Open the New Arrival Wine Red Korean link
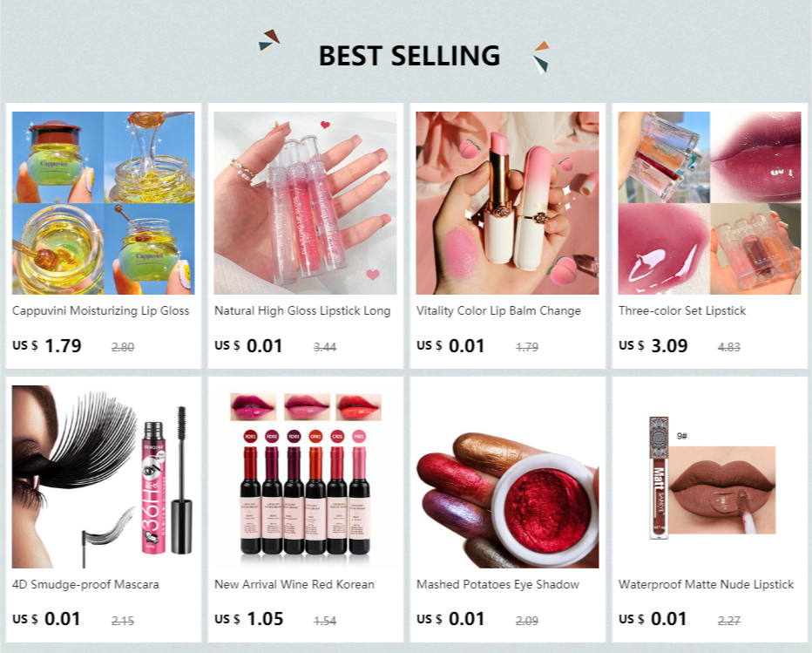812x653 pixels. tap(294, 585)
